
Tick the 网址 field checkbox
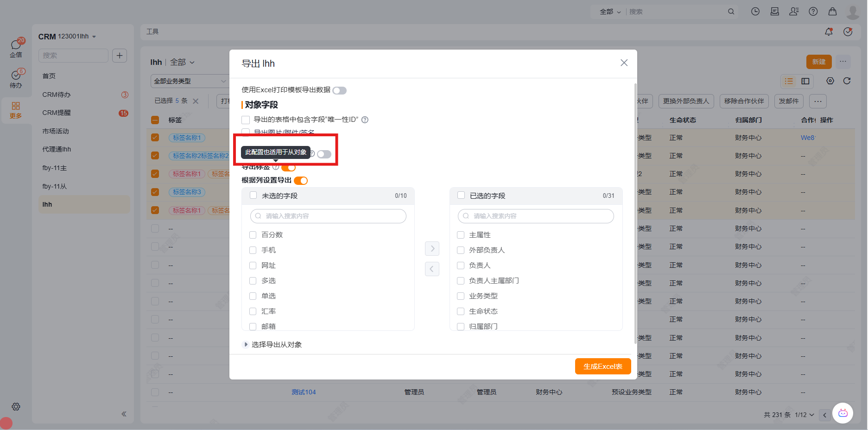pos(253,266)
